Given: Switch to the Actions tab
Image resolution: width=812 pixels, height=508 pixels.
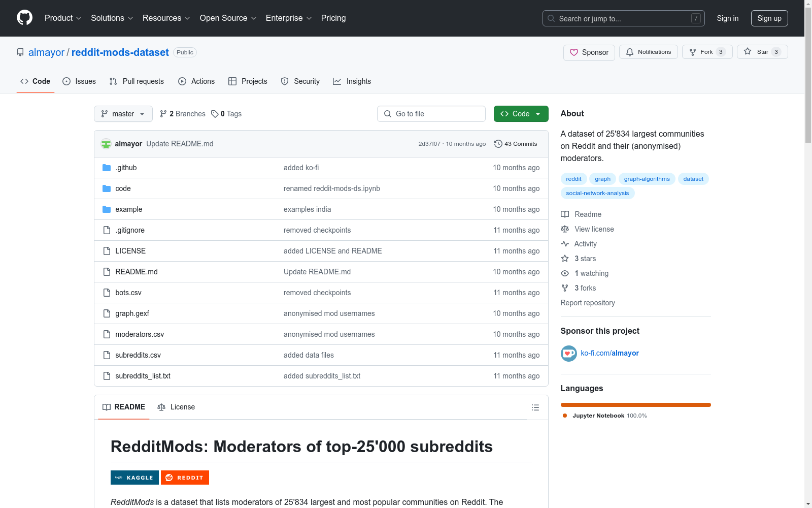Looking at the screenshot, I should click(196, 81).
